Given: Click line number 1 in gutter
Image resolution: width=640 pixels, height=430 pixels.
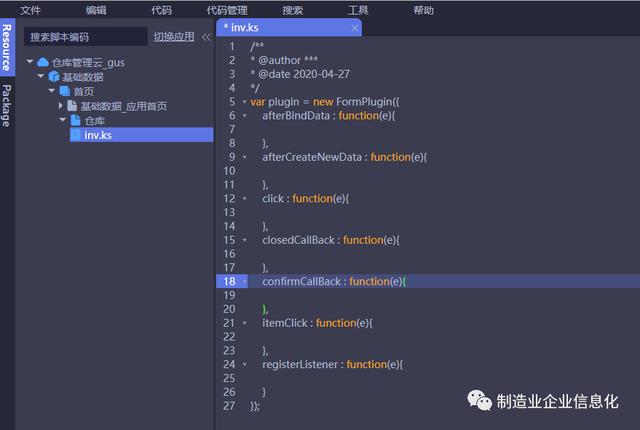Looking at the screenshot, I should click(232, 47).
